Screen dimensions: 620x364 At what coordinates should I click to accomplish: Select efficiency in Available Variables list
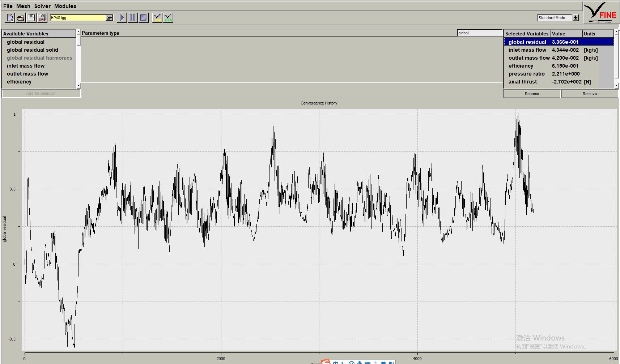pos(19,82)
